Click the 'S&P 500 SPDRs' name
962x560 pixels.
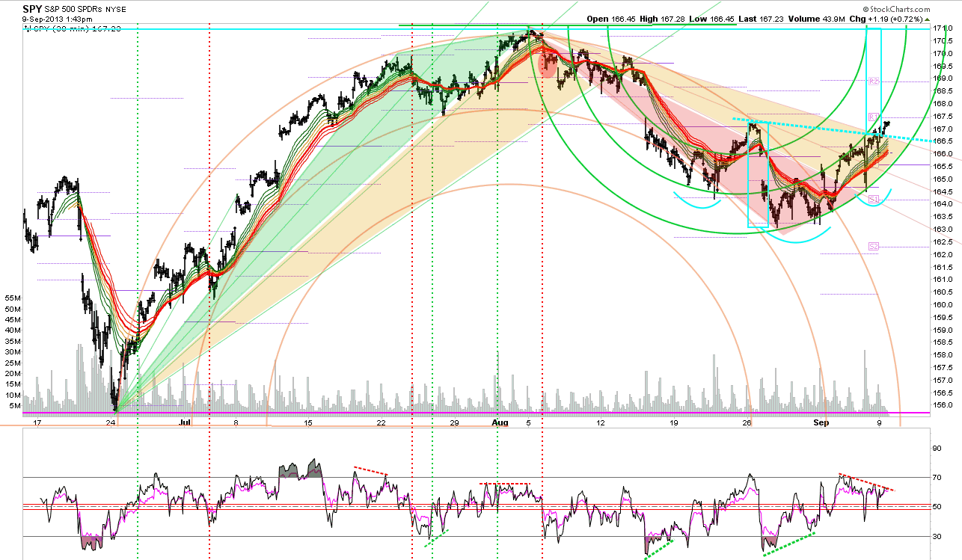pyautogui.click(x=75, y=9)
